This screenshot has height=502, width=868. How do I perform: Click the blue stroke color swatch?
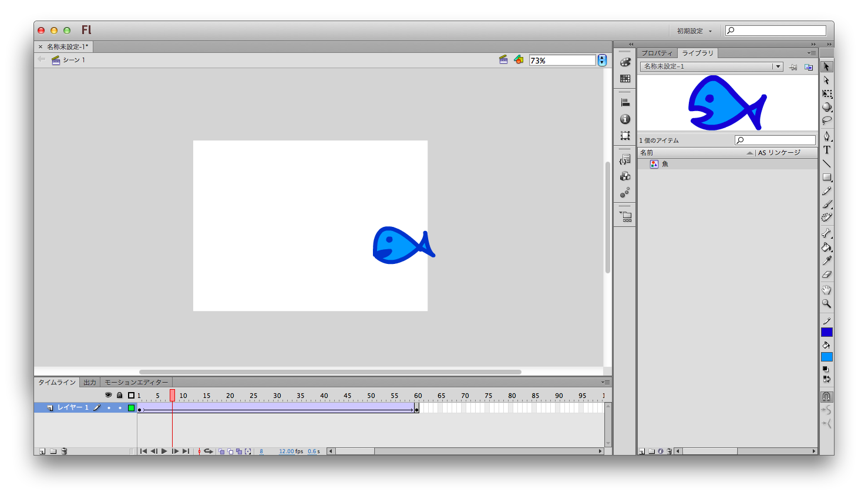pyautogui.click(x=826, y=332)
